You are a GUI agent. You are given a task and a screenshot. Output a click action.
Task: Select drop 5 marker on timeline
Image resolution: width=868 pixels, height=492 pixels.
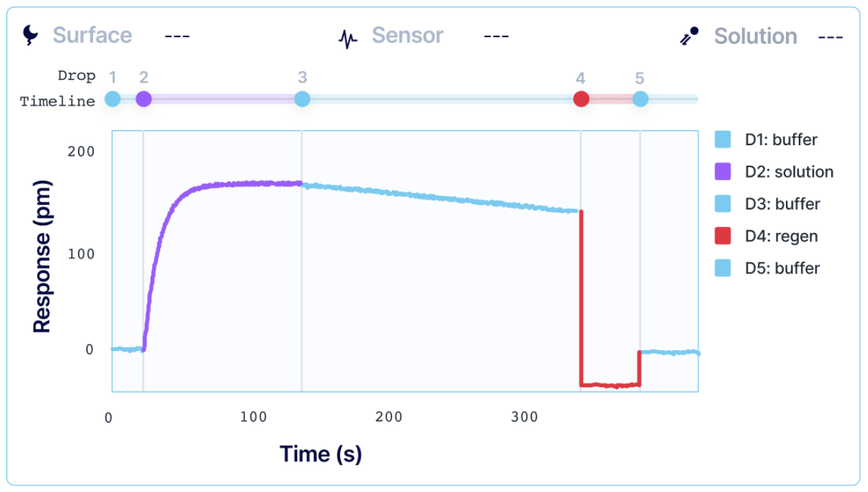coord(640,99)
